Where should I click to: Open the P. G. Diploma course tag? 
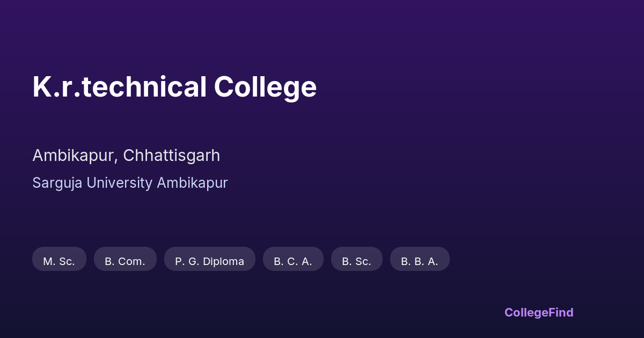tap(209, 261)
